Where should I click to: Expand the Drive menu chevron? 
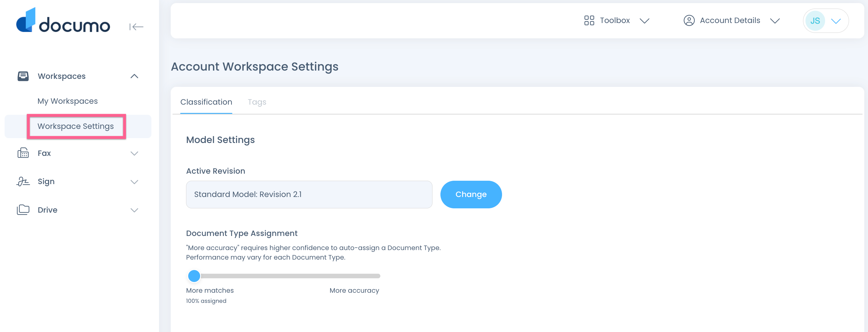[134, 210]
